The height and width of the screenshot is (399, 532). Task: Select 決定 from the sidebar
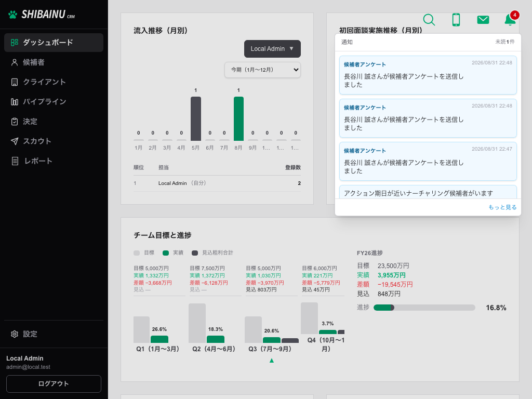point(54,122)
